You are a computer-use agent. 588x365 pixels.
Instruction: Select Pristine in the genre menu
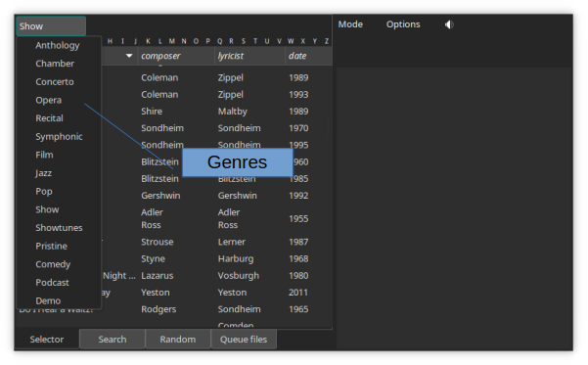[52, 246]
